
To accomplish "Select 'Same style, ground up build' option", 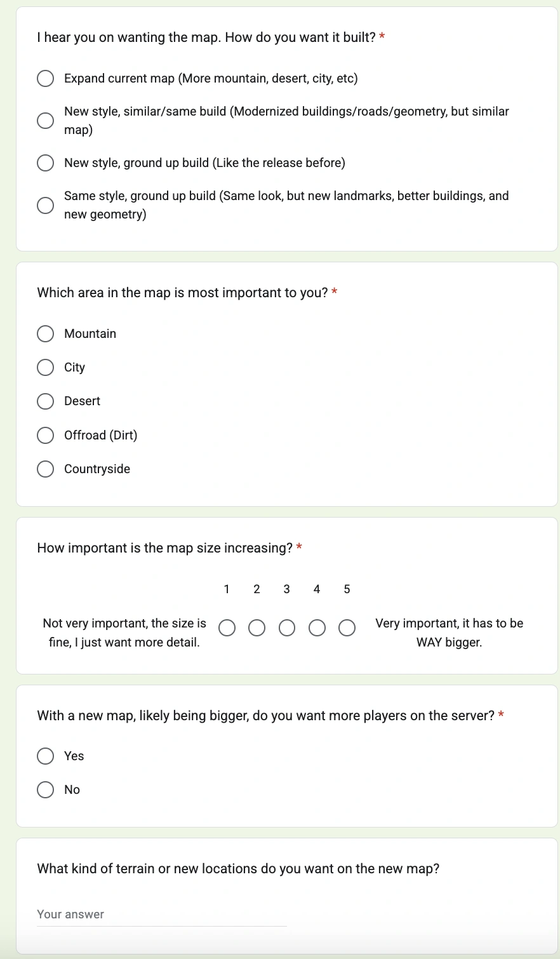I will pyautogui.click(x=46, y=205).
